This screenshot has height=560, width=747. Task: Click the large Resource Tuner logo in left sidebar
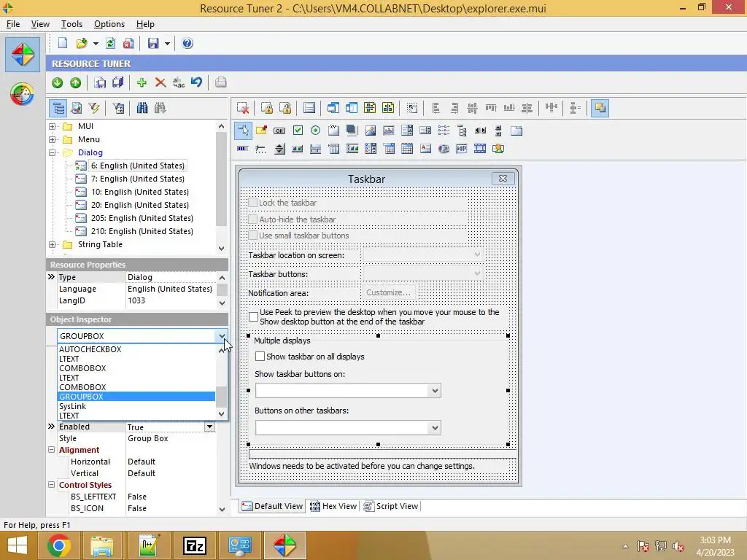pyautogui.click(x=23, y=55)
